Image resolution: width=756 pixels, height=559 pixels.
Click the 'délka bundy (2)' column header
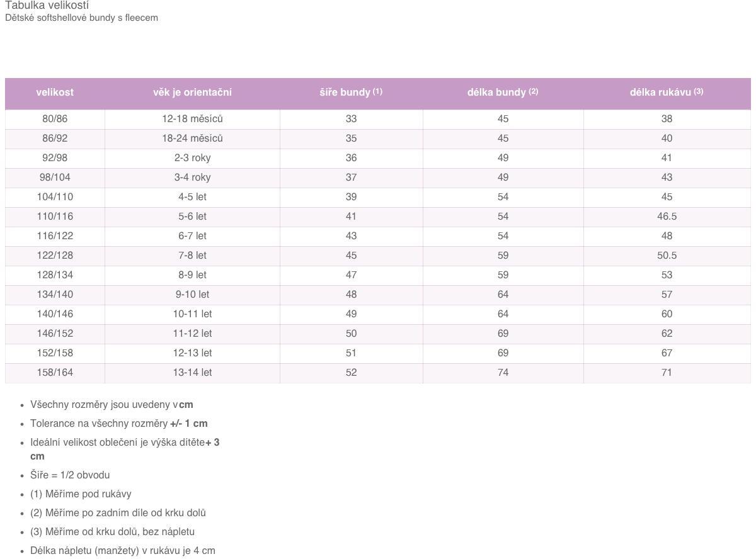pos(503,93)
